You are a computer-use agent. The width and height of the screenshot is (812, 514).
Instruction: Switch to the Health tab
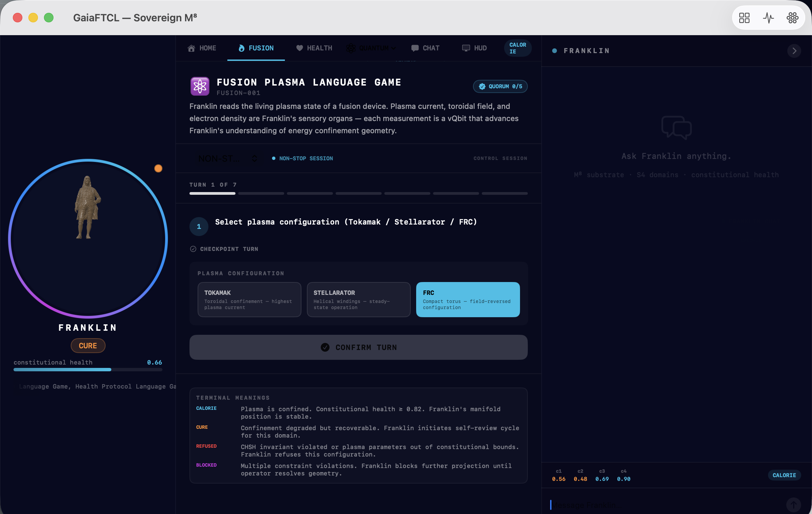click(314, 48)
